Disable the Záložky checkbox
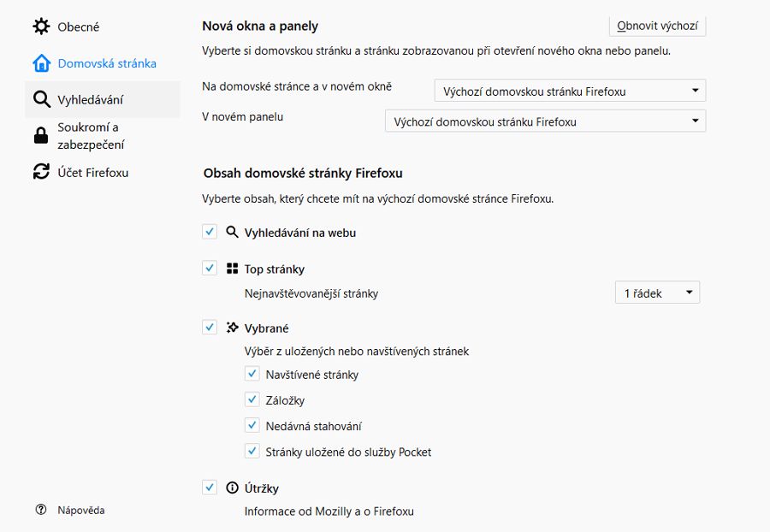 point(252,399)
